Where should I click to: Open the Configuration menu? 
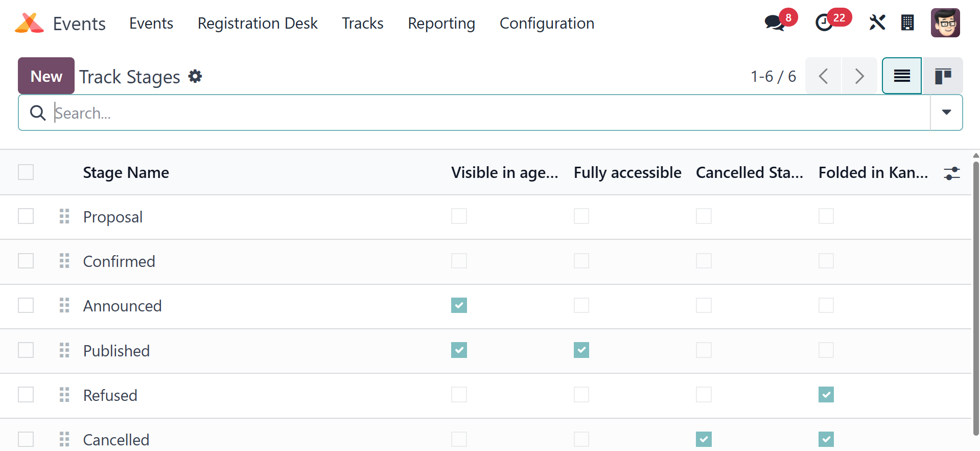(x=547, y=24)
